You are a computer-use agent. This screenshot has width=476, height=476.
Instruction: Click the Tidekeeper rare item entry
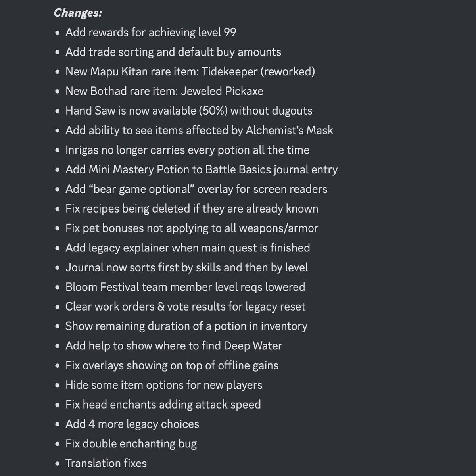click(x=190, y=71)
